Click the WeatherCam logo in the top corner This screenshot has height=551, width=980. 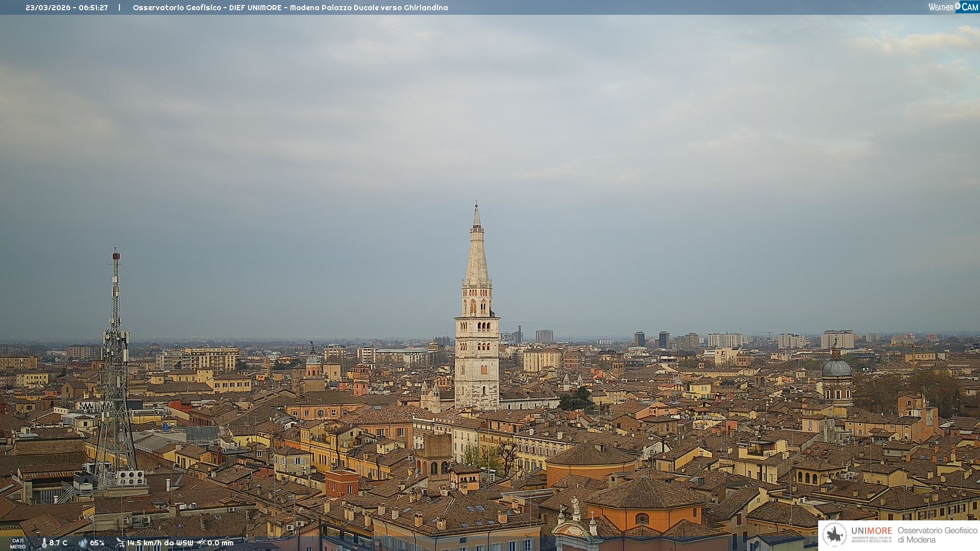point(952,7)
